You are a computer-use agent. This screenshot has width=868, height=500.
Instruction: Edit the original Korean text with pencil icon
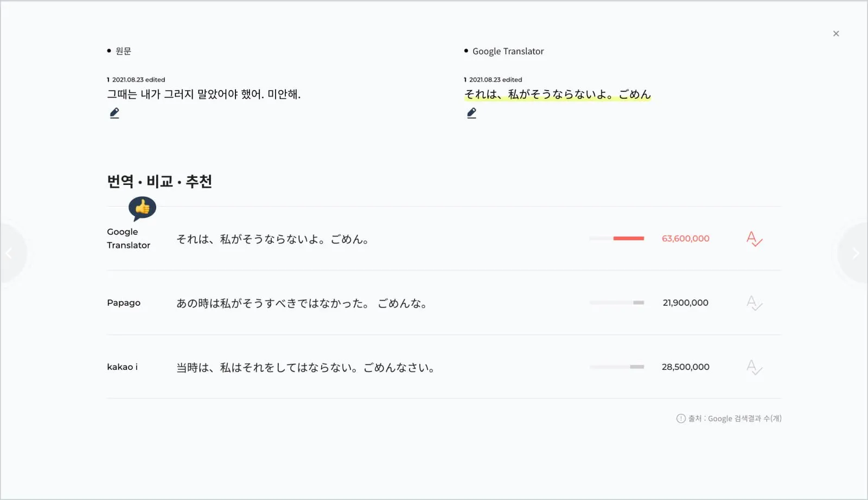(114, 113)
